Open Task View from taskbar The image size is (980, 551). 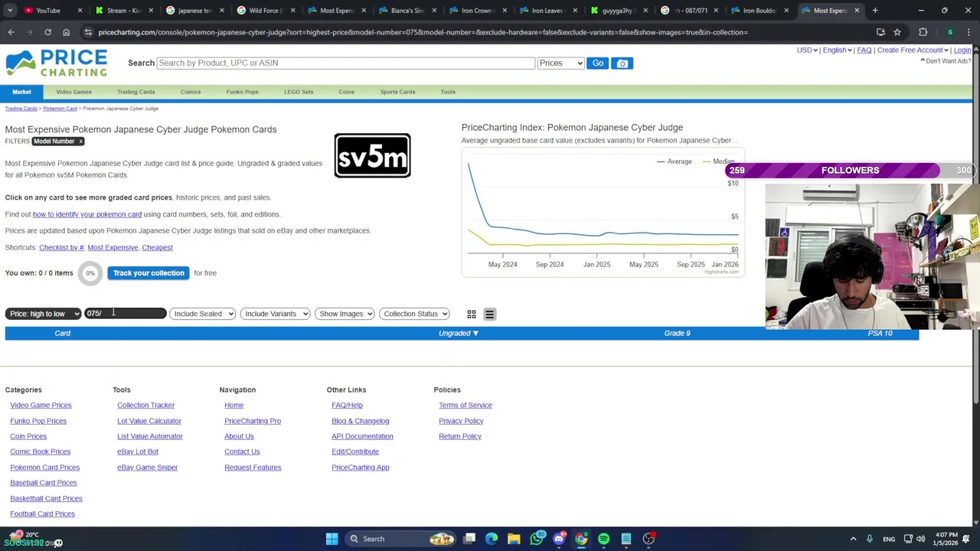(x=469, y=539)
